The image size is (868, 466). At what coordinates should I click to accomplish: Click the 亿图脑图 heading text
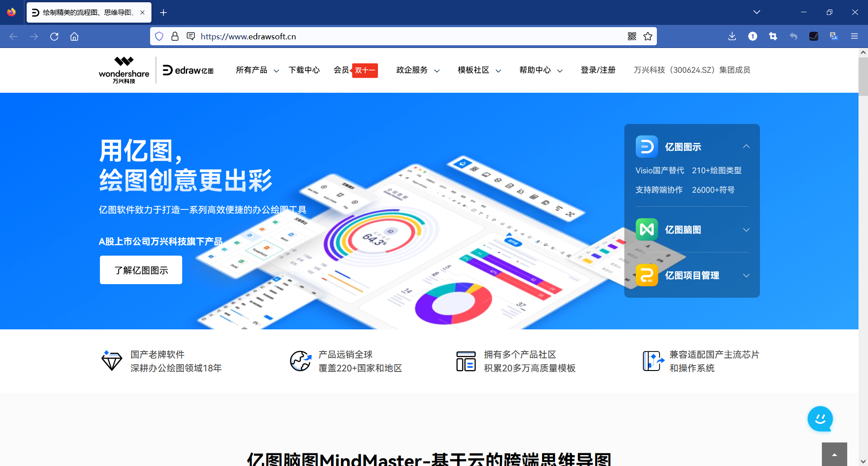683,230
